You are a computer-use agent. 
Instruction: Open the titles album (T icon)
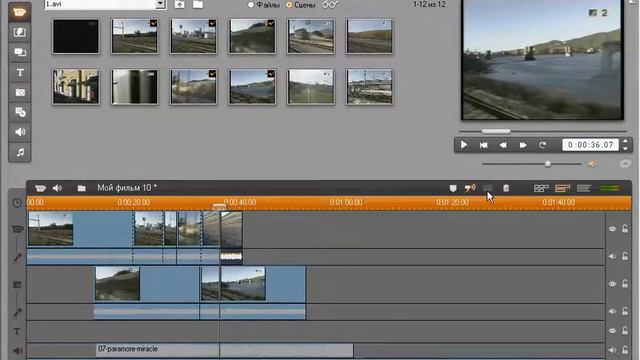[x=20, y=72]
